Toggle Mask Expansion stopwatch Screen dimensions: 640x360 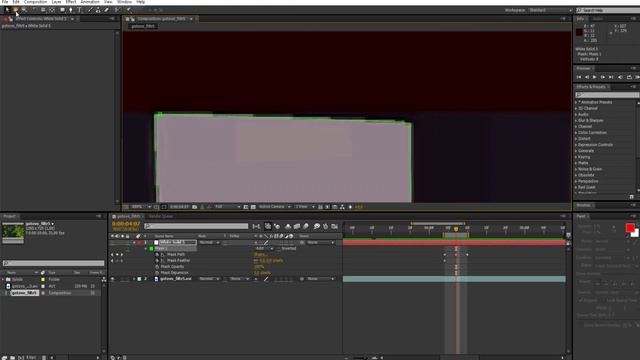pyautogui.click(x=157, y=273)
